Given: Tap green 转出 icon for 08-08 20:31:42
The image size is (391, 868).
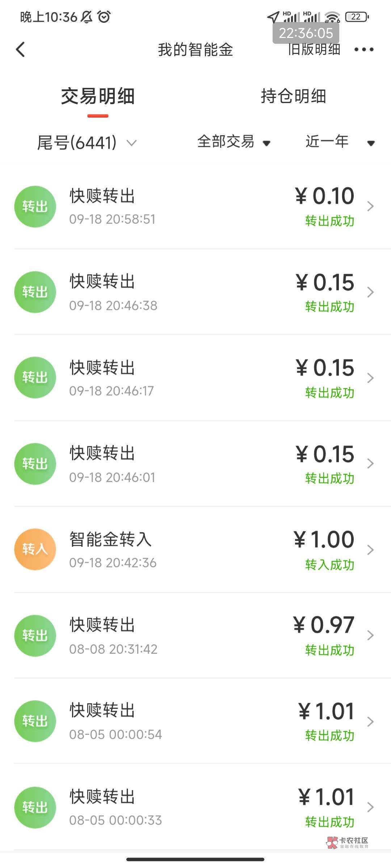Looking at the screenshot, I should (35, 635).
